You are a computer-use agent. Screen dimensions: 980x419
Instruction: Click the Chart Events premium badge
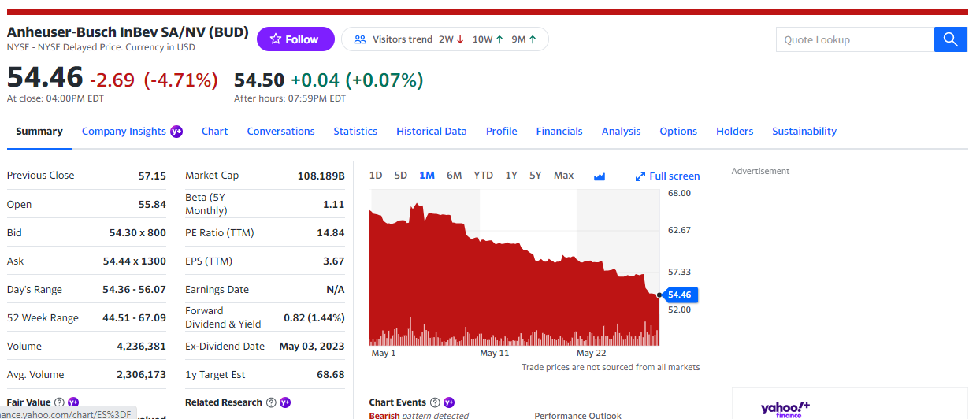(449, 402)
